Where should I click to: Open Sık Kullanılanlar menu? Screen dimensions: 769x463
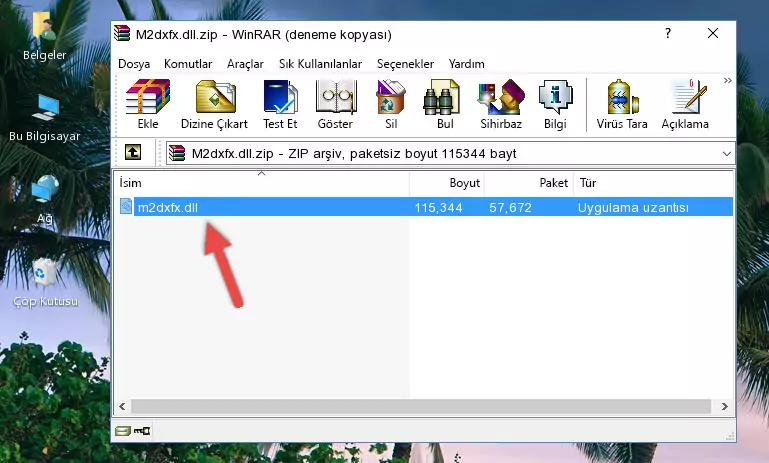[320, 64]
